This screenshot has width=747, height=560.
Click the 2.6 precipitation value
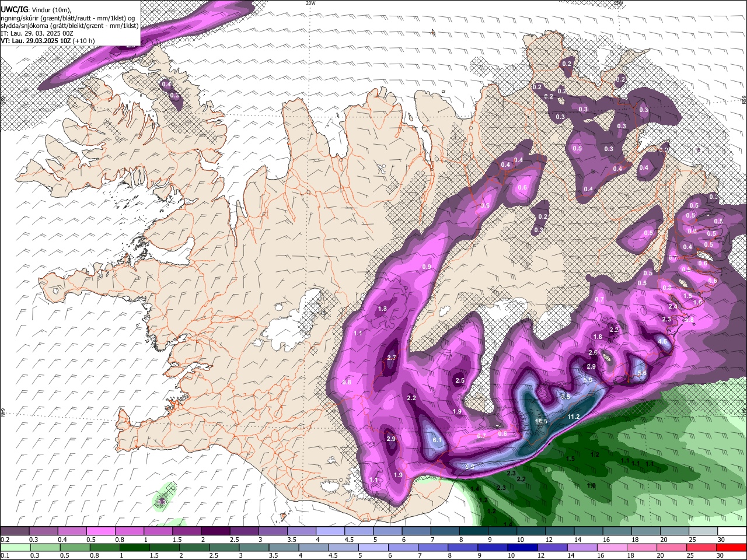point(593,353)
